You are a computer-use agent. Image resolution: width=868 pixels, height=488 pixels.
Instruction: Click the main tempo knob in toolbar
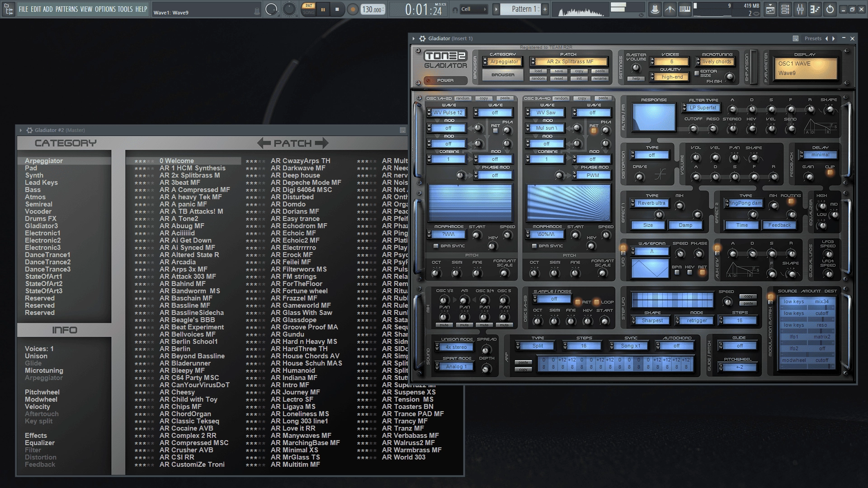point(290,9)
